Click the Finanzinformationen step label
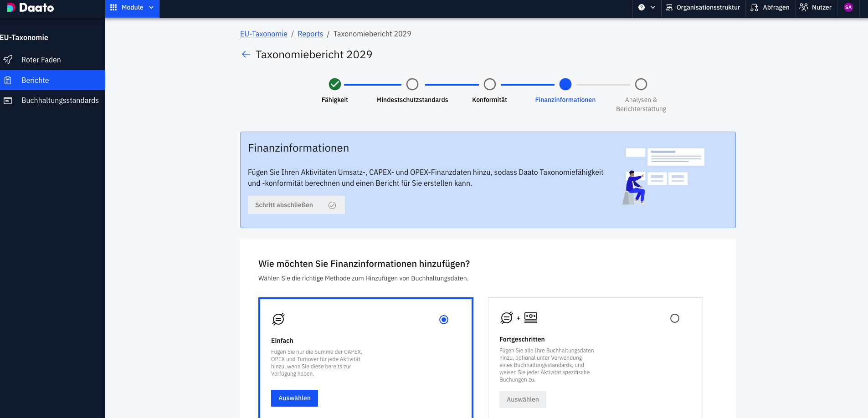This screenshot has width=868, height=418. [565, 100]
